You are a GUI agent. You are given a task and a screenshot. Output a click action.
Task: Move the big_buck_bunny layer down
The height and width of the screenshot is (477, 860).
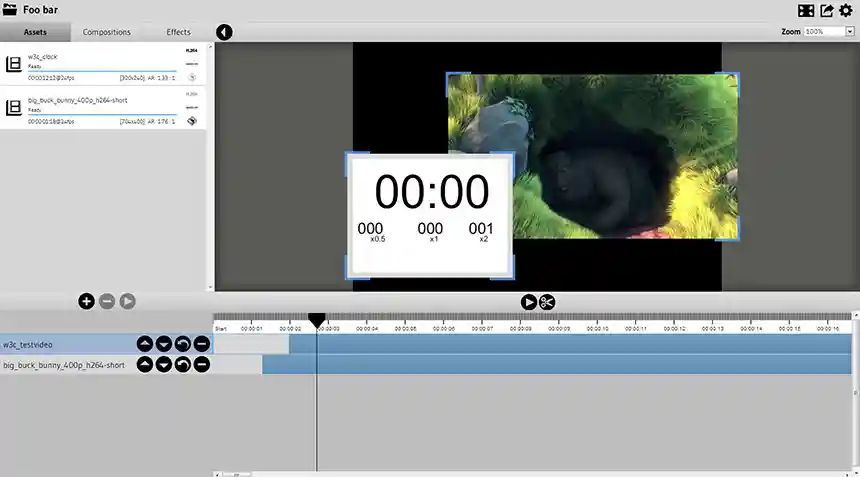pos(164,365)
